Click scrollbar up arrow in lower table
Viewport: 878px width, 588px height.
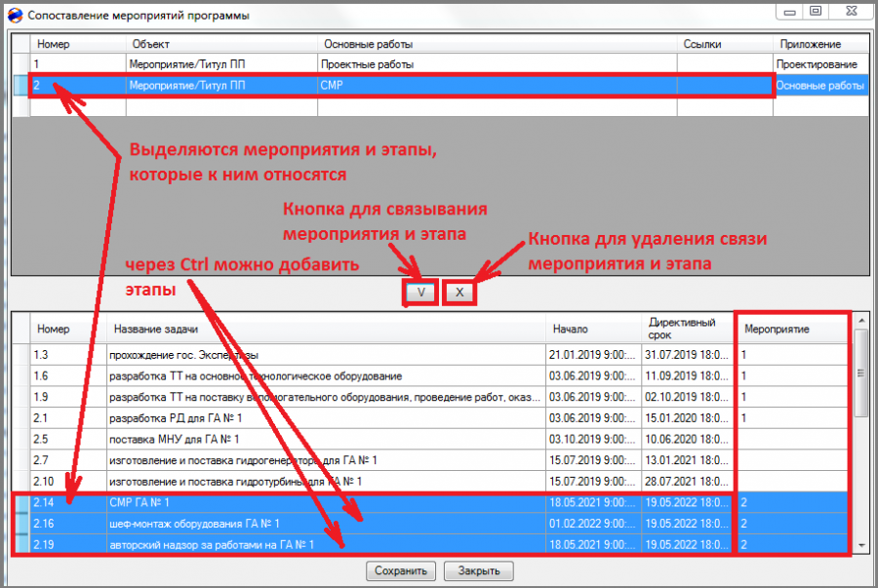861,321
